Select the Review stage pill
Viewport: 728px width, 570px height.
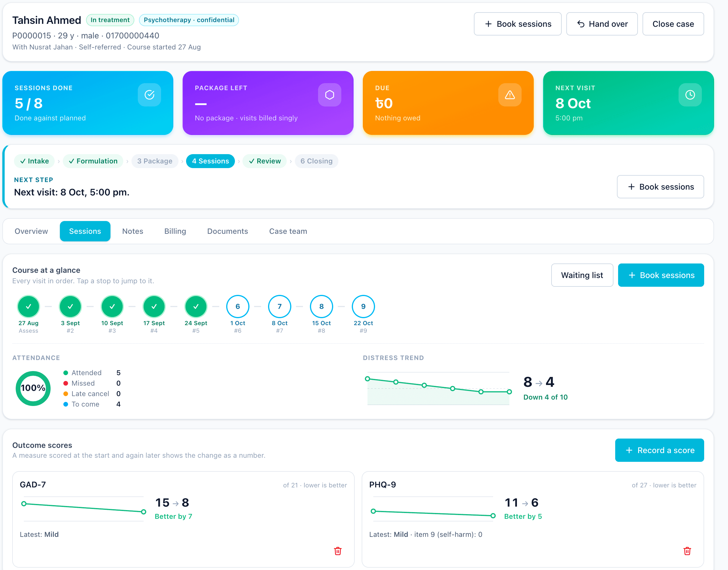265,161
